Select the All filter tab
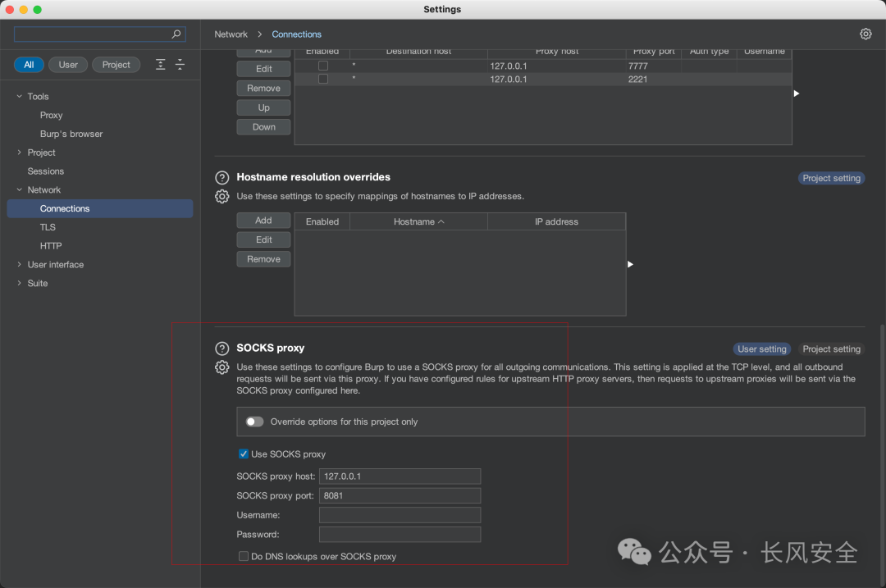 click(x=29, y=65)
